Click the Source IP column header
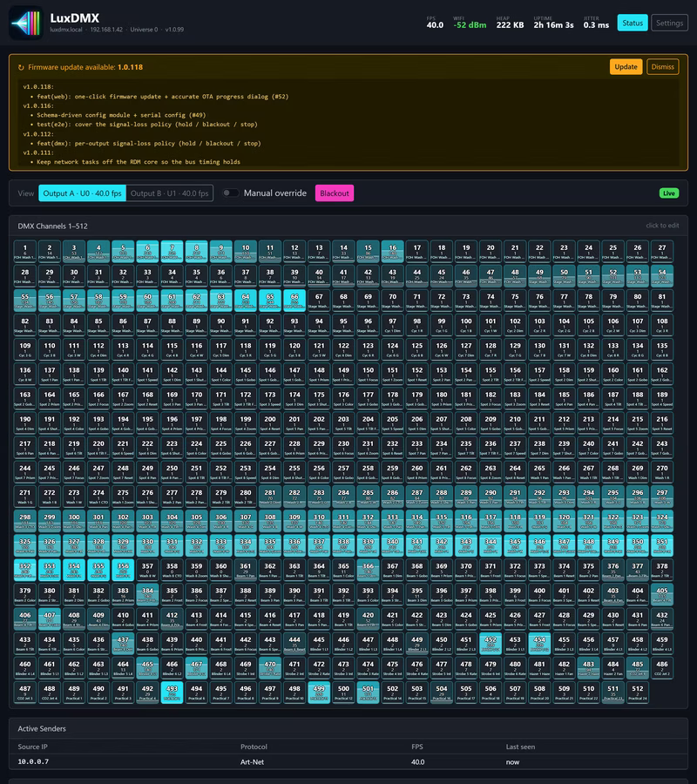The image size is (697, 784). (x=33, y=747)
